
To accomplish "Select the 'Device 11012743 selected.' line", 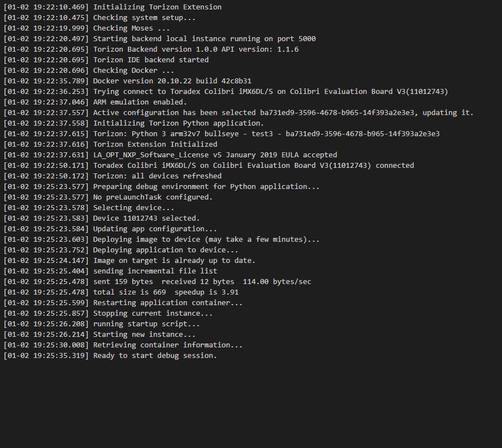I will click(x=102, y=218).
